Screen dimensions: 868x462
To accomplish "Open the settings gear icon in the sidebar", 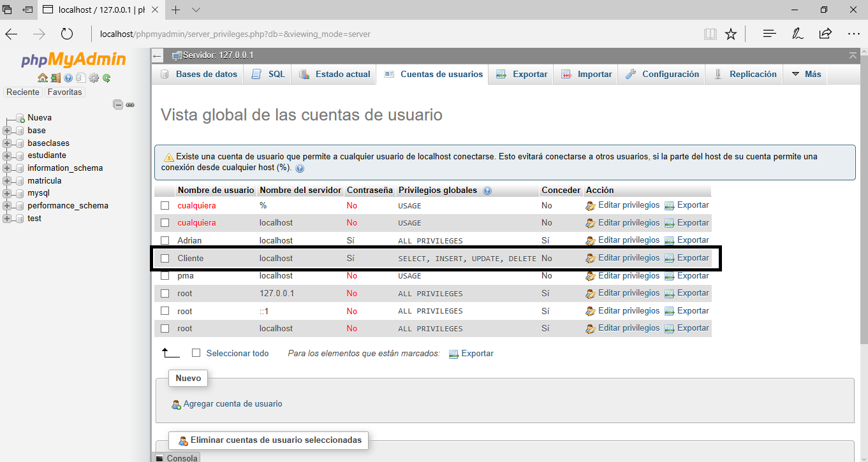I will click(93, 78).
